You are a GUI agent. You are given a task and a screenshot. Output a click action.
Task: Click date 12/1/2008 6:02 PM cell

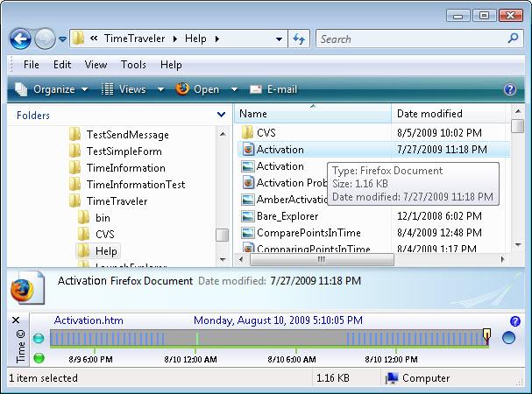pyautogui.click(x=439, y=216)
